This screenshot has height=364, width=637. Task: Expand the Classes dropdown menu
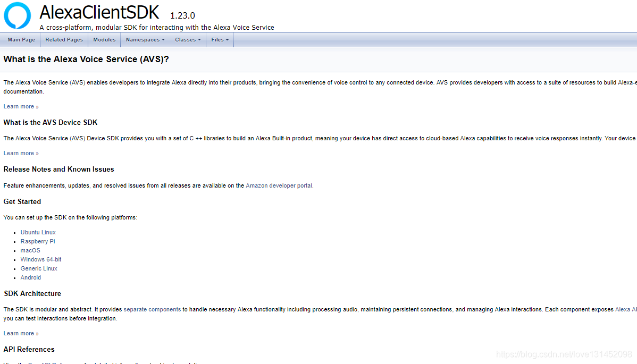point(188,40)
